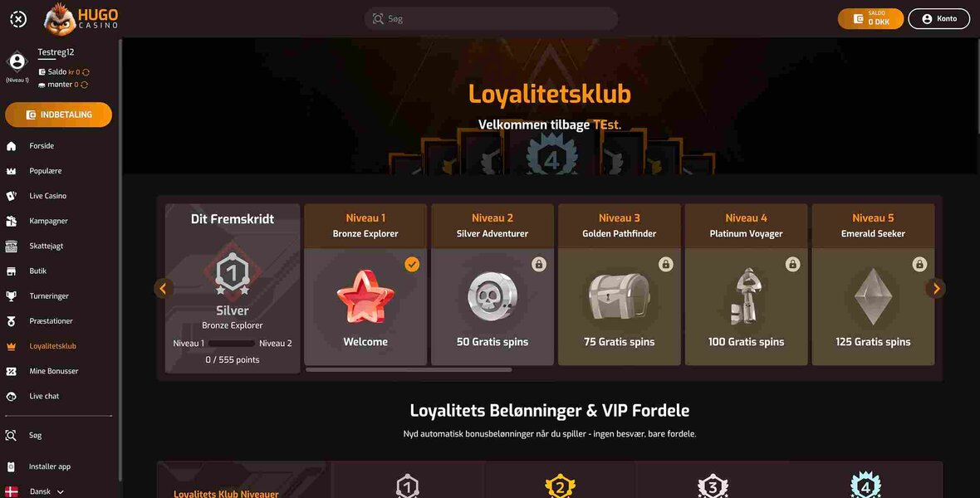The width and height of the screenshot is (980, 498).
Task: Focus the top Søg search field
Action: pyautogui.click(x=492, y=19)
